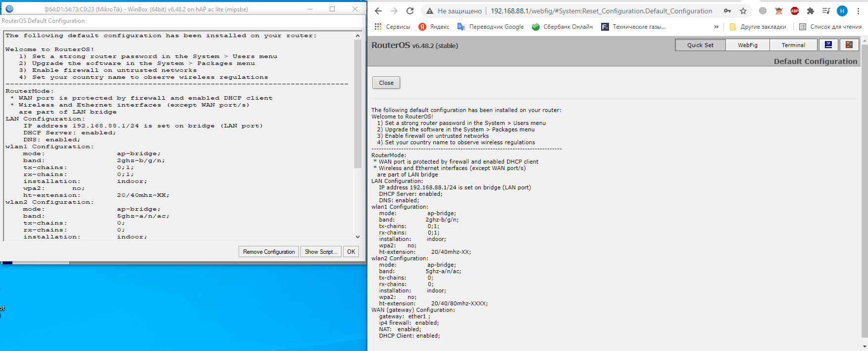868x351 pixels.
Task: Switch to the Quick Set tab
Action: (x=700, y=45)
